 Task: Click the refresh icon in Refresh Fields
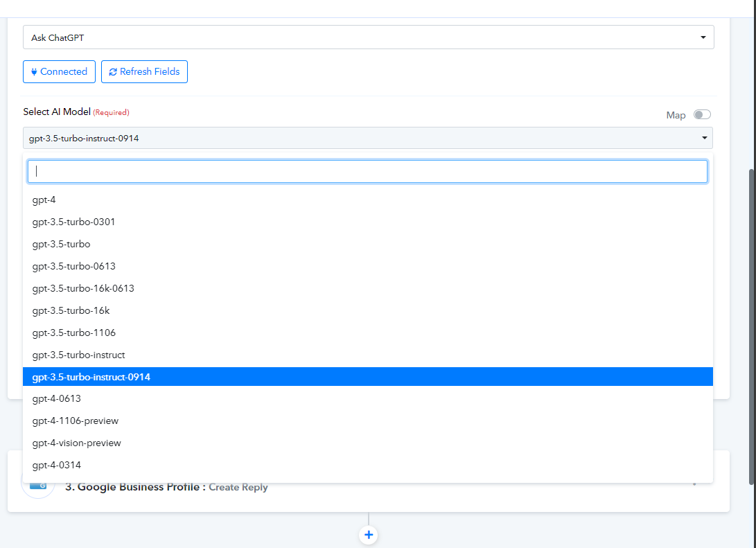(x=113, y=72)
